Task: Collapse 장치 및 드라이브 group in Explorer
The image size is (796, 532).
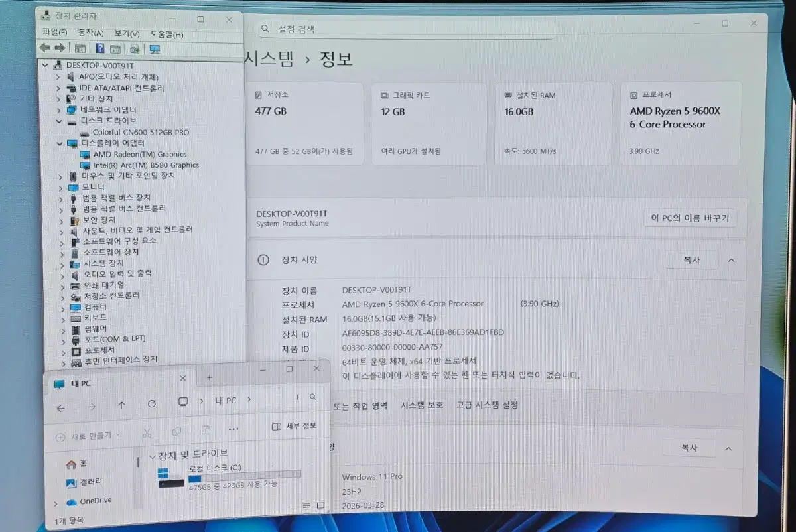Action: click(x=153, y=456)
